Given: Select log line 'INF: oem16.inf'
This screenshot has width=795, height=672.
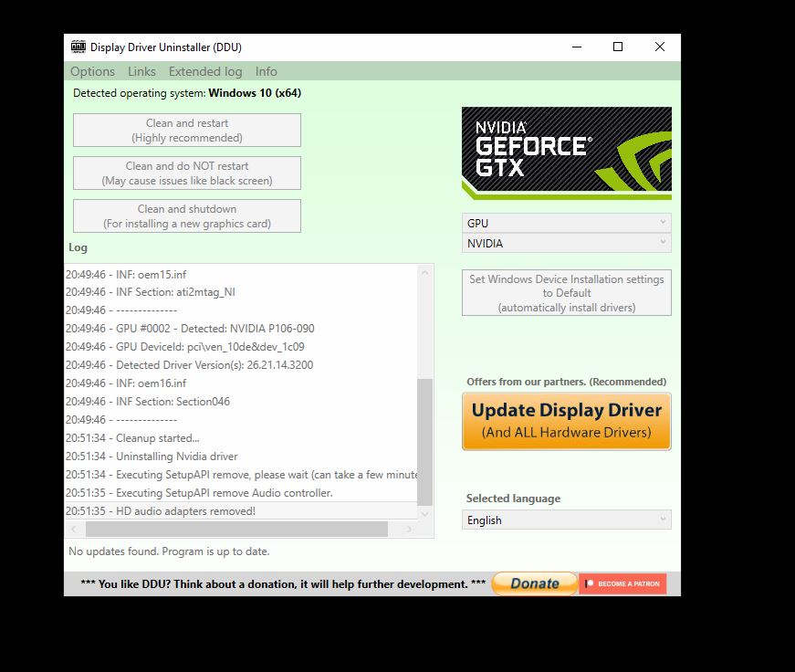Looking at the screenshot, I should pyautogui.click(x=241, y=383).
